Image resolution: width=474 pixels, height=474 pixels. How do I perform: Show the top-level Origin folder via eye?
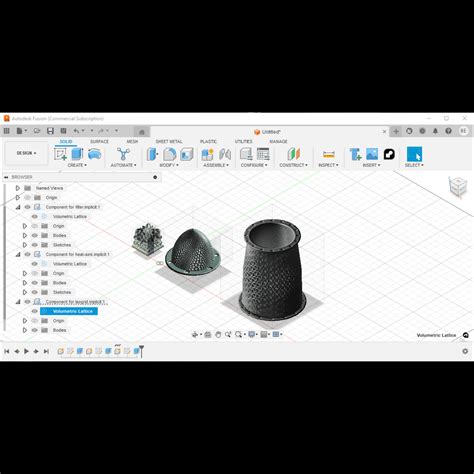tap(28, 197)
